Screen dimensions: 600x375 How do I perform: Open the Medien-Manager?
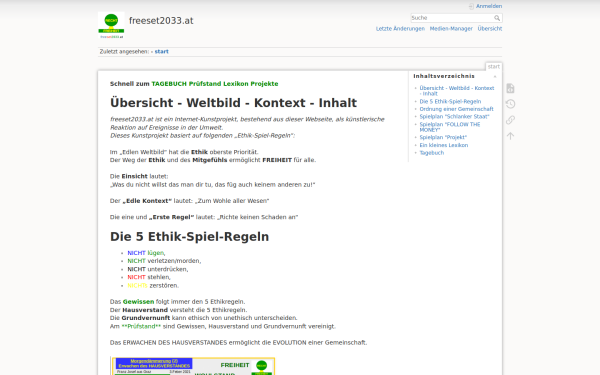(x=451, y=29)
